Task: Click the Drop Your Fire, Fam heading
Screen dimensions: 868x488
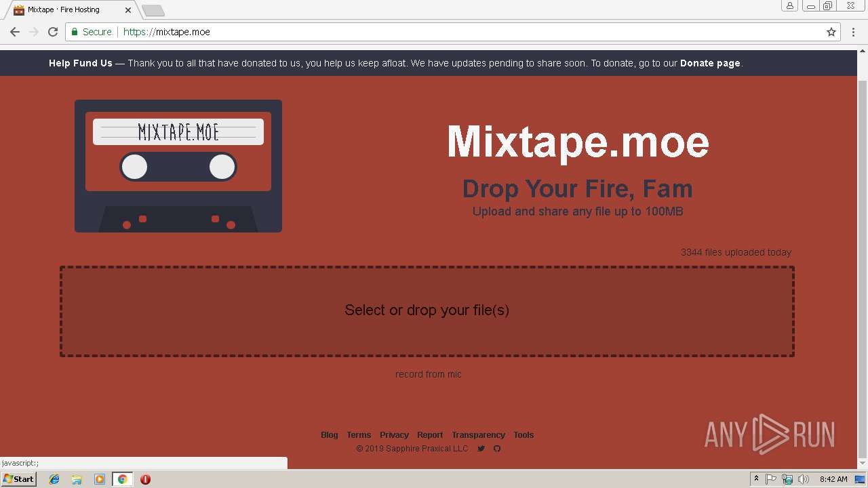Action: tap(578, 188)
